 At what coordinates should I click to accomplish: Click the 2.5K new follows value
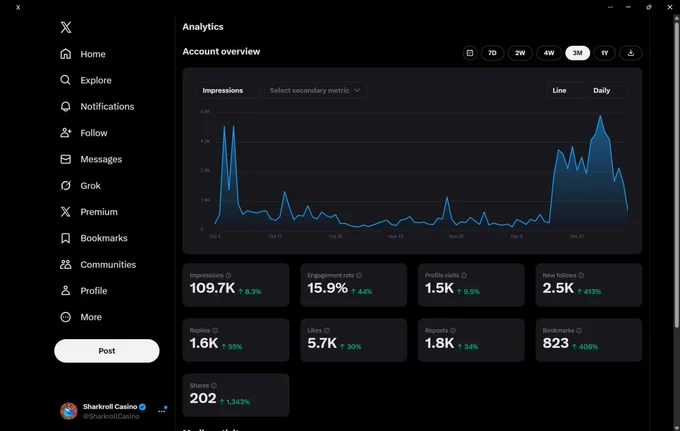pyautogui.click(x=558, y=288)
